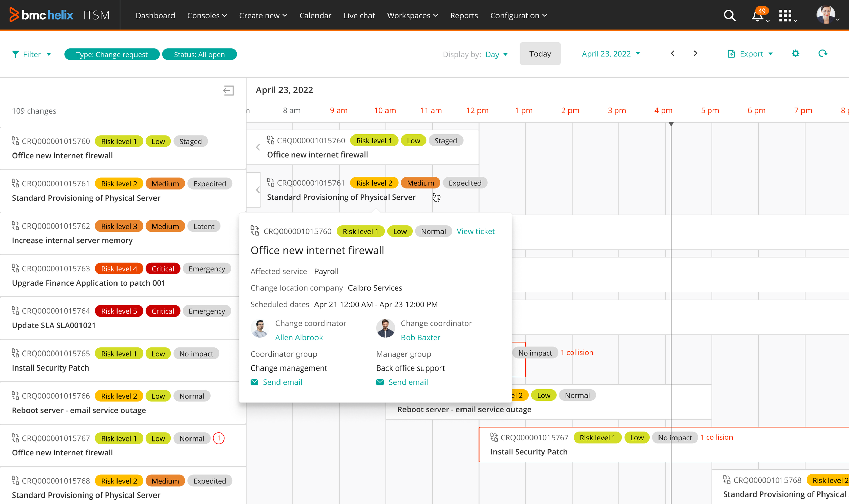
Task: Refresh the calendar view
Action: coord(823,53)
